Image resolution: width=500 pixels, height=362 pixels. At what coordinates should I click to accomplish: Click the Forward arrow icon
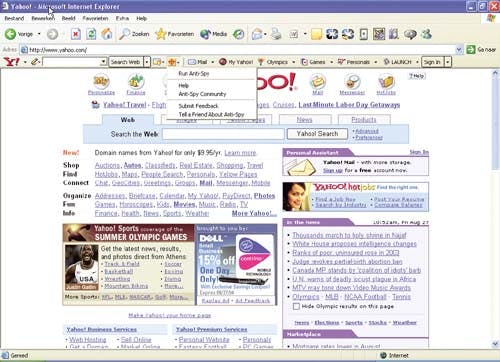click(x=52, y=34)
